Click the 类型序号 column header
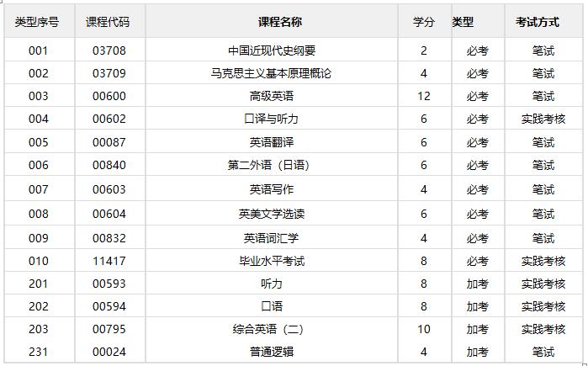 (x=37, y=22)
